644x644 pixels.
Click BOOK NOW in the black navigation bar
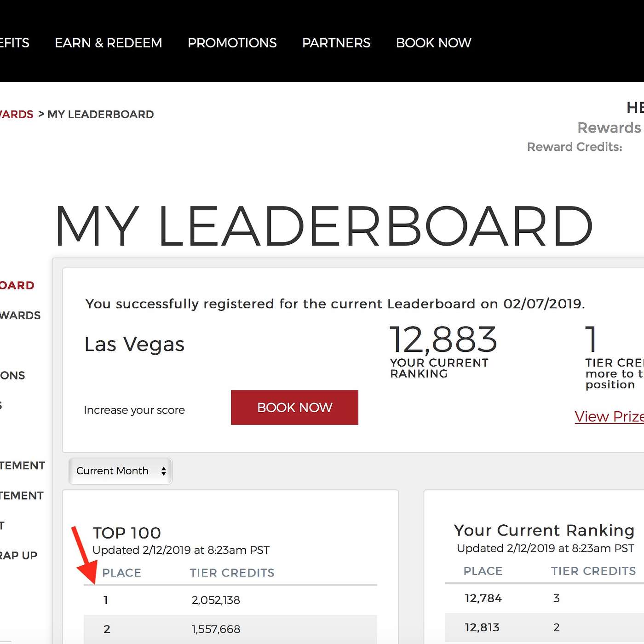pyautogui.click(x=433, y=43)
